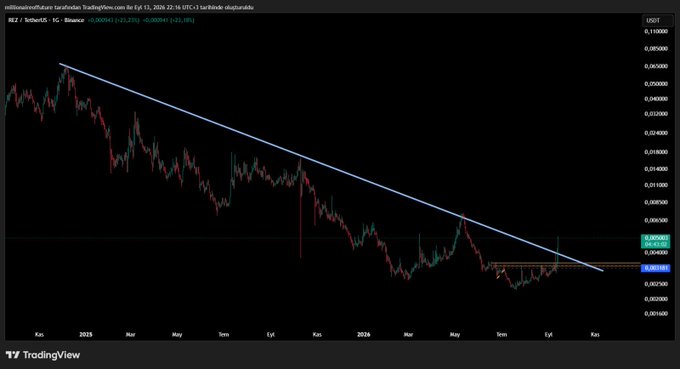This screenshot has height=369, width=680.
Task: Click the 0,040000 price axis label
Action: pos(656,99)
